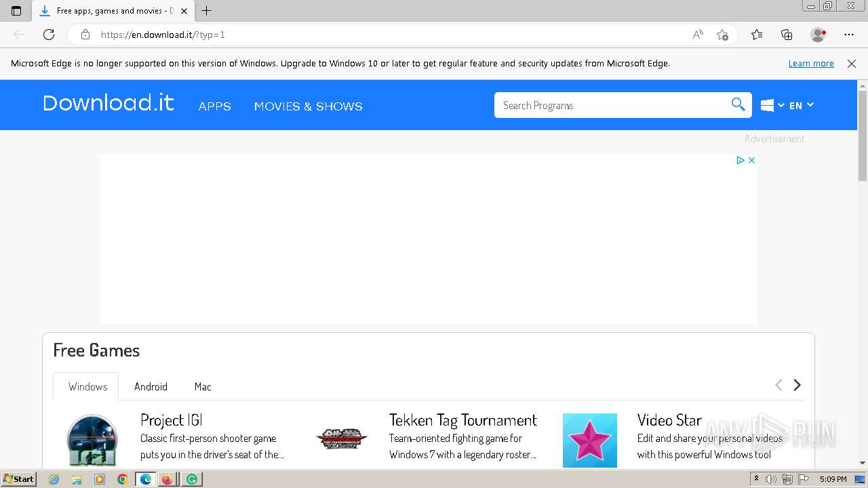The image size is (868, 488).
Task: Open the 5:09 PM clock
Action: 833,479
